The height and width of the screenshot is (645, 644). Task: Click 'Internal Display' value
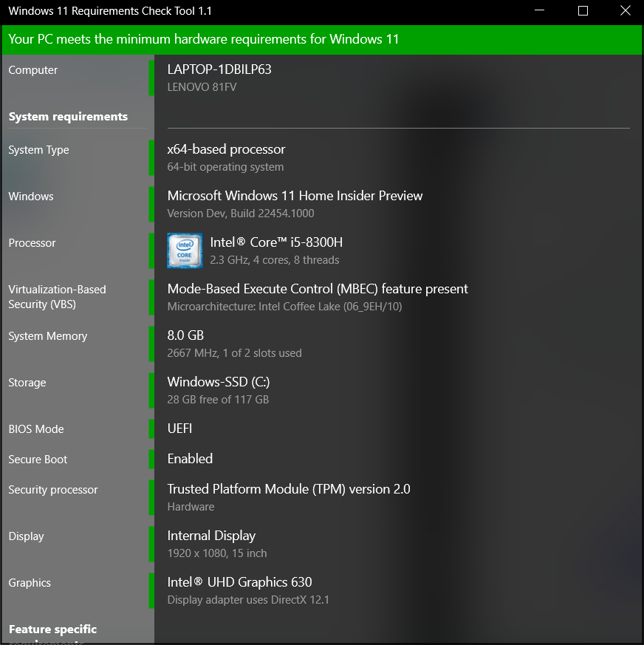tap(211, 536)
